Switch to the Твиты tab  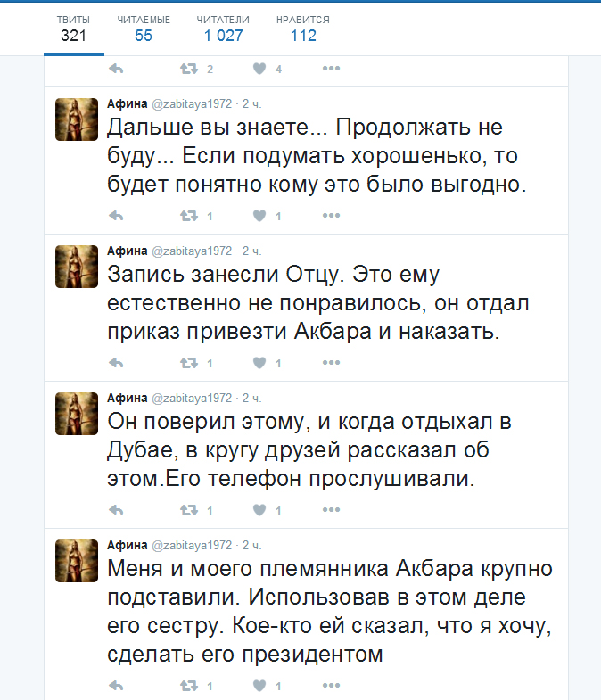(x=73, y=29)
